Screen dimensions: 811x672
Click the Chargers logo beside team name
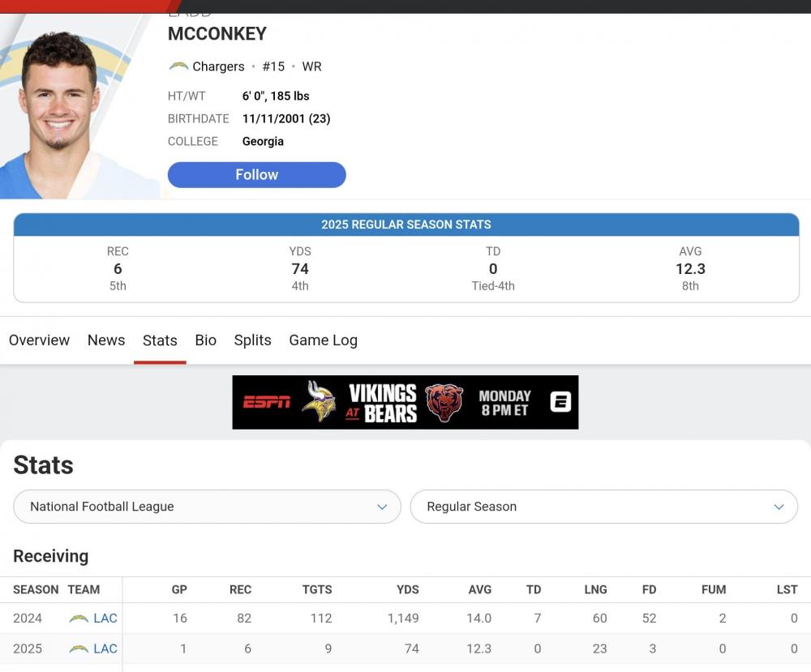pyautogui.click(x=178, y=66)
